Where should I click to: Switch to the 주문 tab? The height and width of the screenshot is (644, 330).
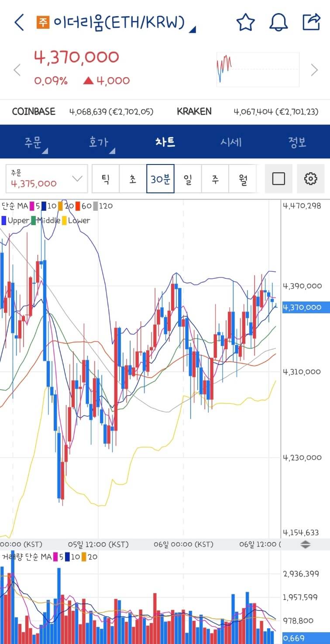tap(33, 142)
